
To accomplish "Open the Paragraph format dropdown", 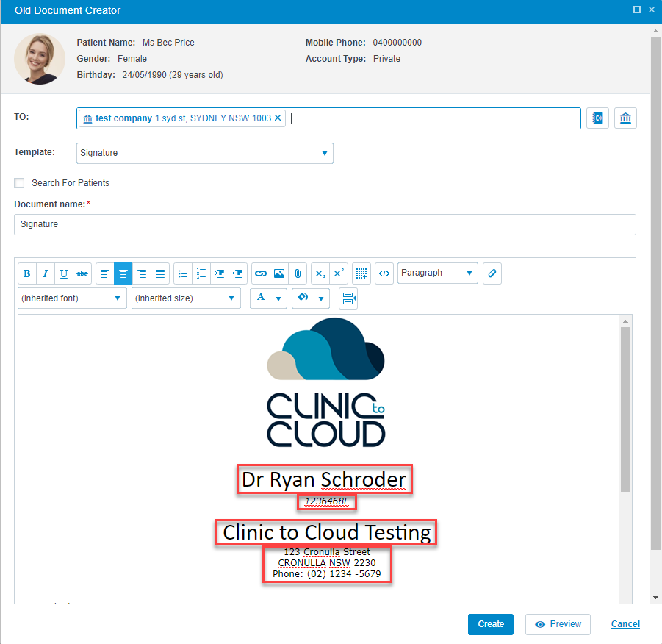I will click(438, 273).
